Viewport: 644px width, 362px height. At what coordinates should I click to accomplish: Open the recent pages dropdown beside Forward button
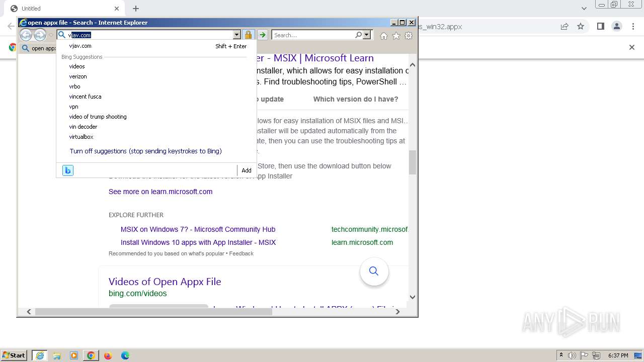coord(51,35)
